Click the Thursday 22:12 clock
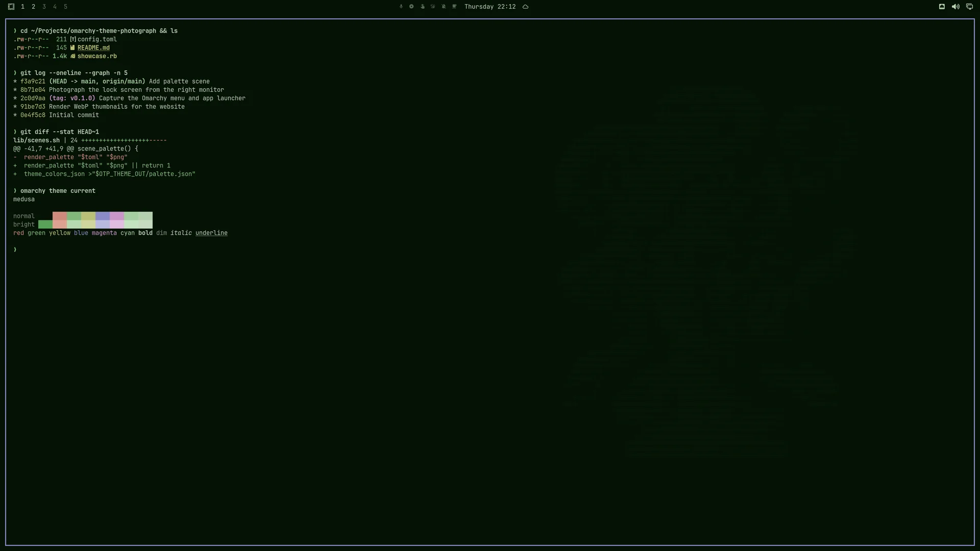 (x=490, y=7)
